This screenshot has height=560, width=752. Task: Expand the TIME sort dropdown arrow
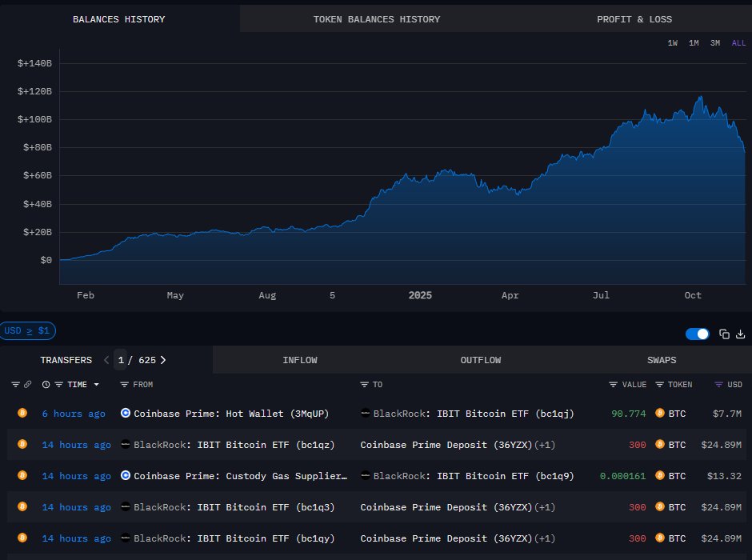pyautogui.click(x=97, y=385)
